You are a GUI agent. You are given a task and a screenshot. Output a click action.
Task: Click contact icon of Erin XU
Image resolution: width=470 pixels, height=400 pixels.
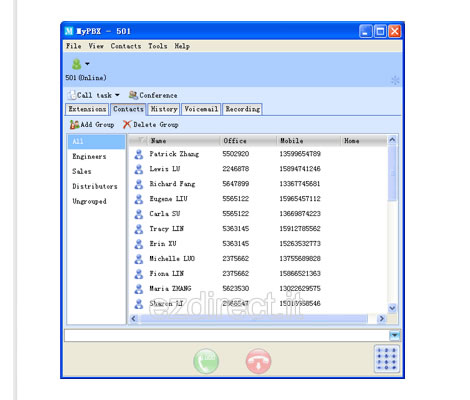click(x=139, y=244)
